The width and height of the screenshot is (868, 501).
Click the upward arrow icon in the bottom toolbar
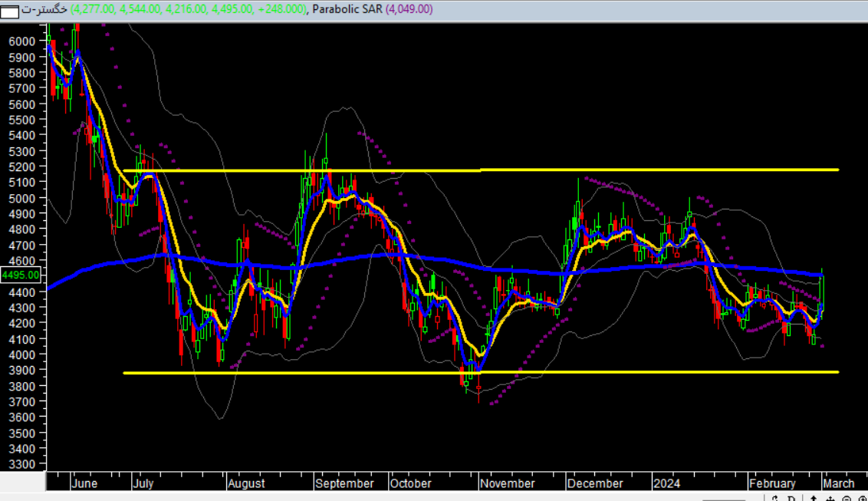coord(814,498)
